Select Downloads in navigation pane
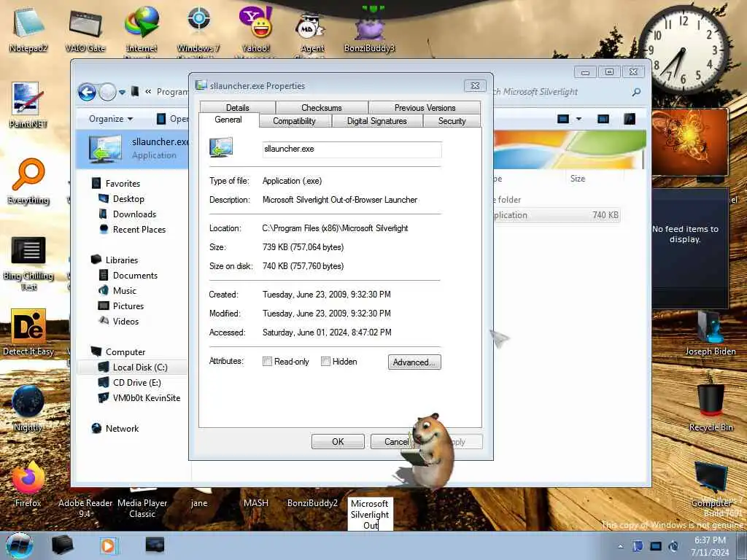The width and height of the screenshot is (747, 560). click(x=134, y=214)
